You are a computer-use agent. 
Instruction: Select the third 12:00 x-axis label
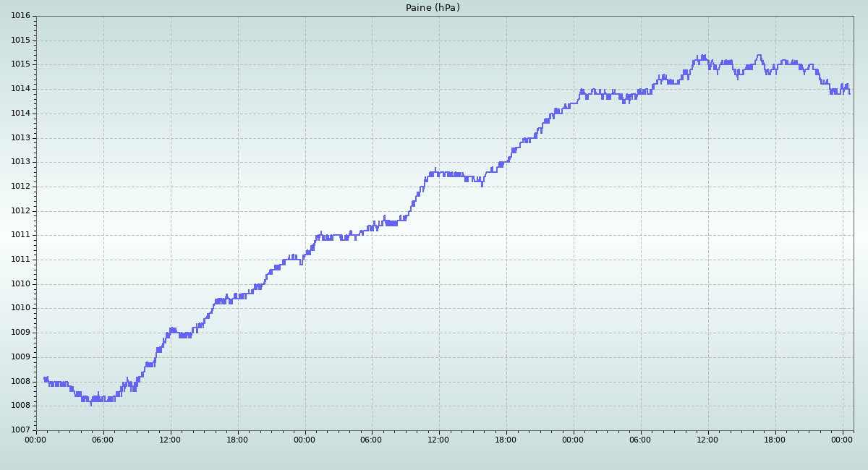click(x=708, y=439)
